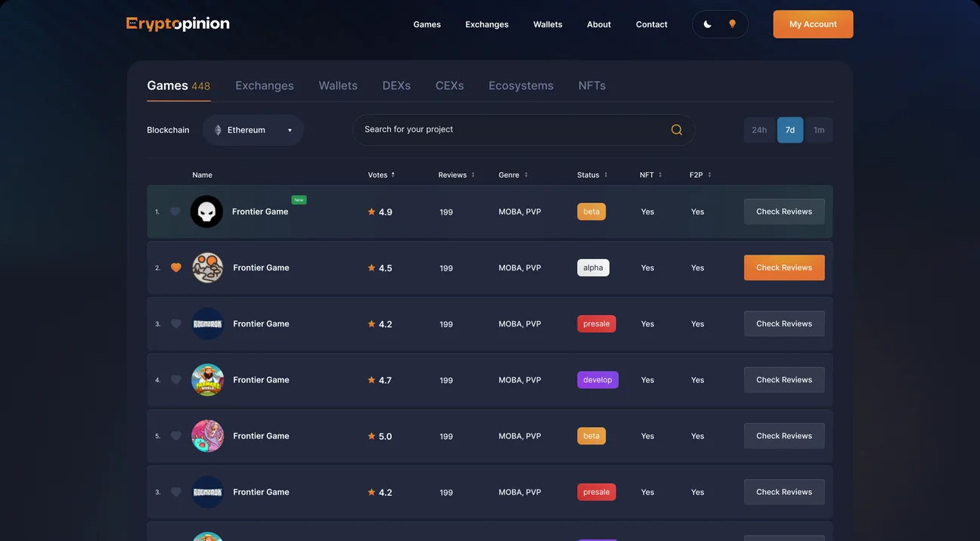Click the Blockchain label
The height and width of the screenshot is (541, 980).
(168, 130)
